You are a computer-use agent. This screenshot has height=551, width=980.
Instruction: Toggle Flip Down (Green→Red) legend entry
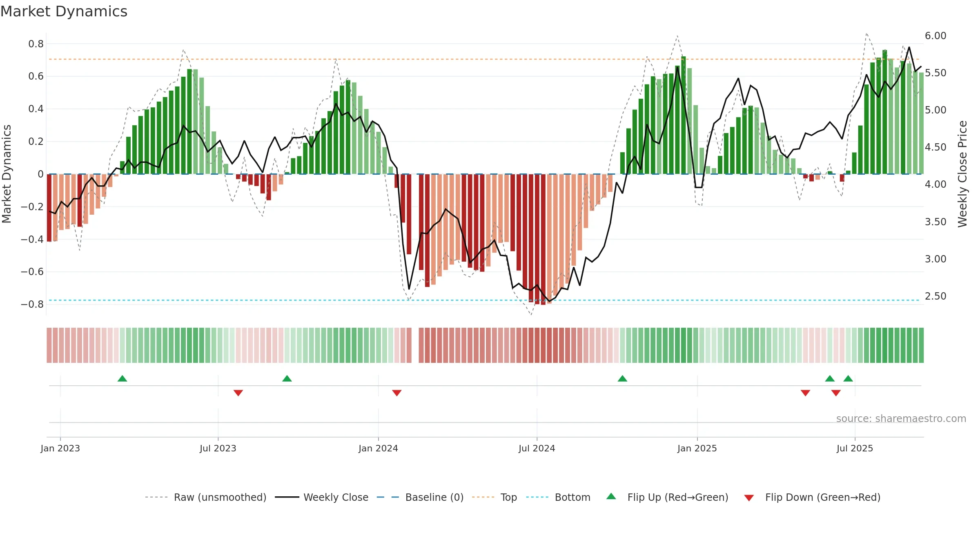click(x=812, y=497)
